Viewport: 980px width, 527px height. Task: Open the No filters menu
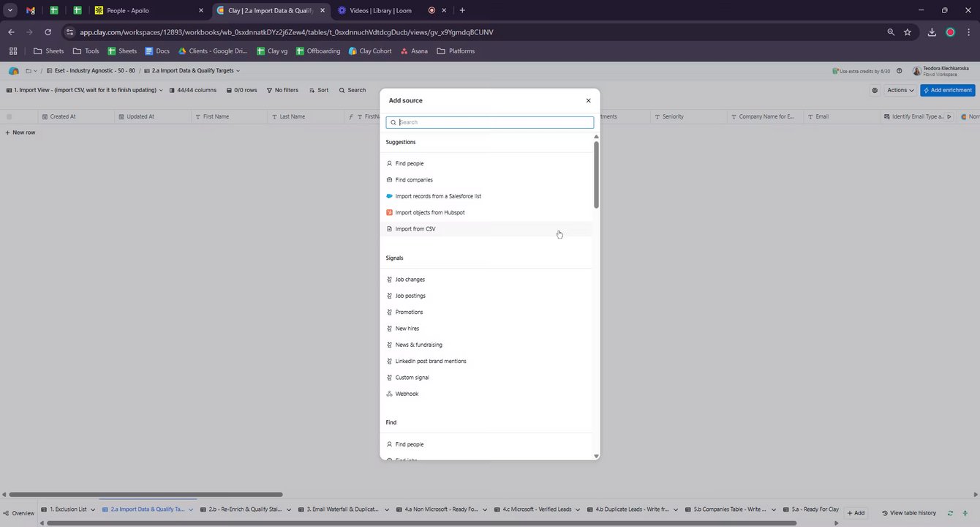282,90
